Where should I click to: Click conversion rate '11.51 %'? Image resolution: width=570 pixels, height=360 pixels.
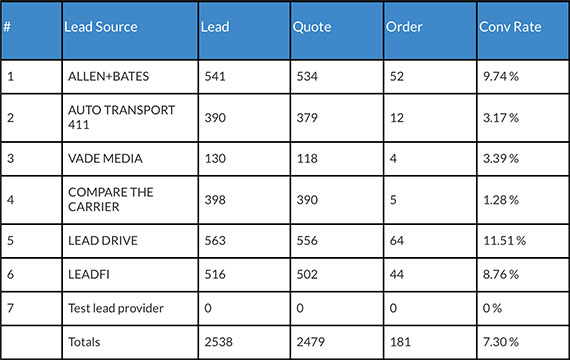coord(504,241)
